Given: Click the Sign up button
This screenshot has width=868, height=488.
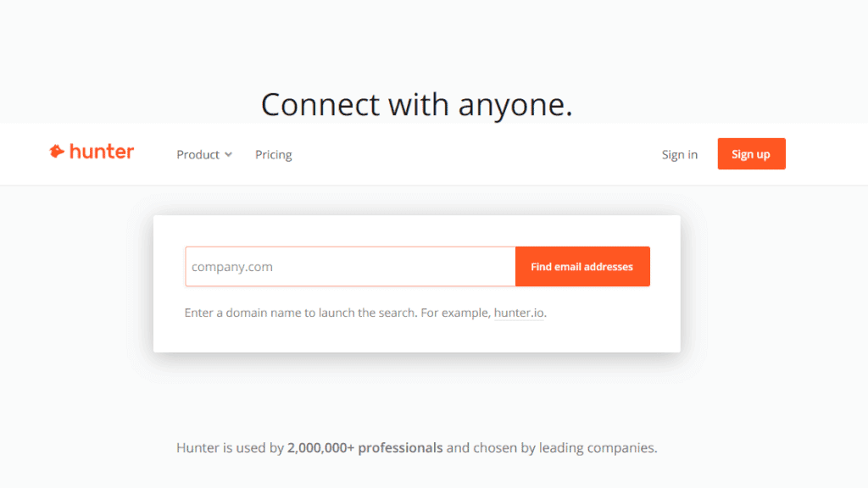Looking at the screenshot, I should (x=751, y=153).
